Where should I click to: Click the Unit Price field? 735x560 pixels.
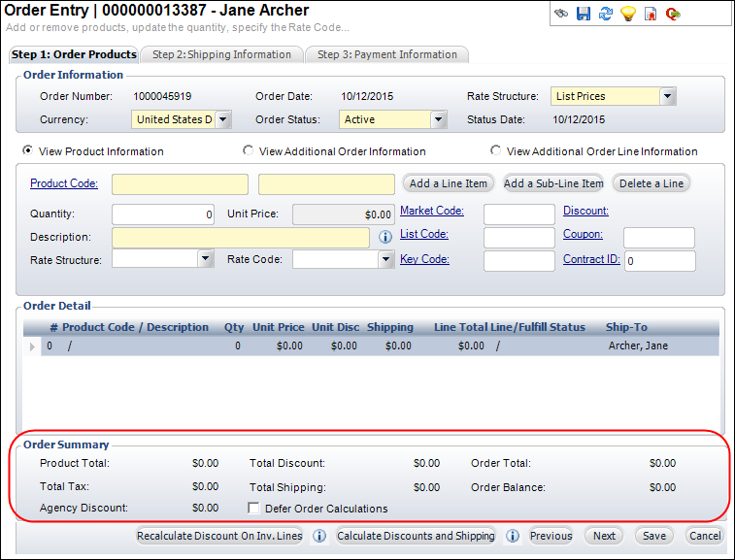[343, 214]
